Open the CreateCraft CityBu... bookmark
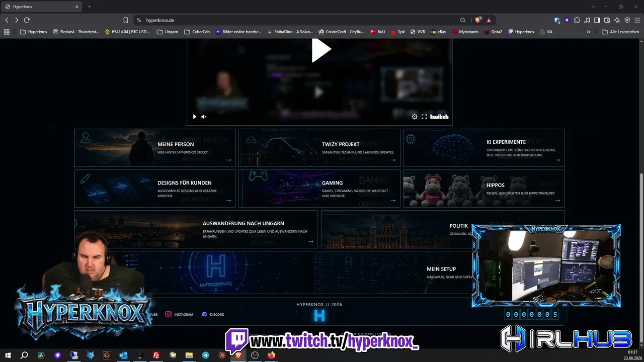The width and height of the screenshot is (644, 362). point(342,32)
